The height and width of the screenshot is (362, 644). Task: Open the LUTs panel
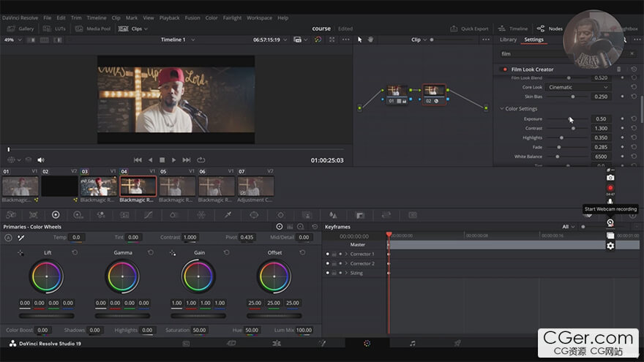[55, 29]
